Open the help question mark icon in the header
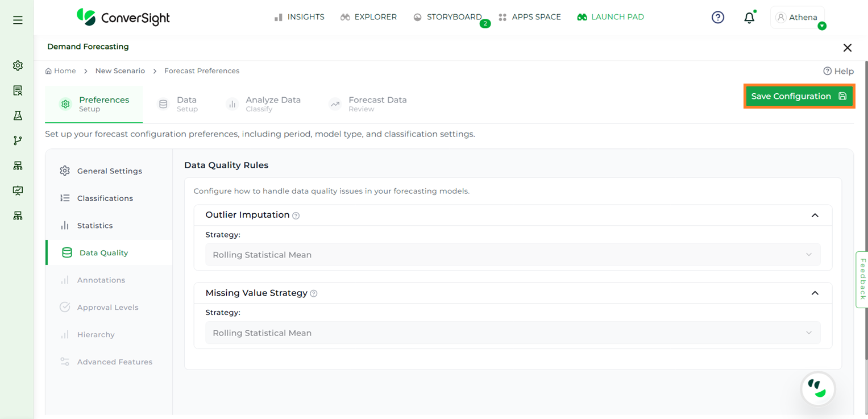Viewport: 868px width, 419px height. (x=718, y=18)
